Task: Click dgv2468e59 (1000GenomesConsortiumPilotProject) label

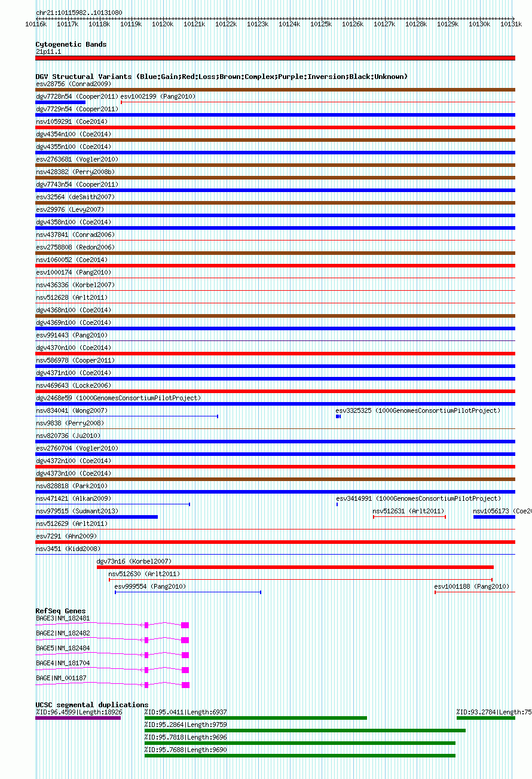Action: pos(118,398)
